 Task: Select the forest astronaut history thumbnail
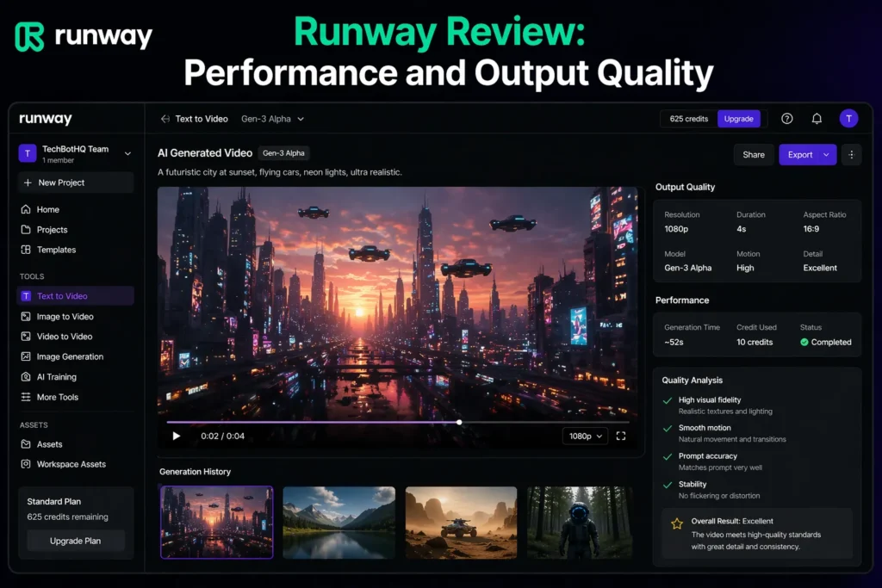580,523
